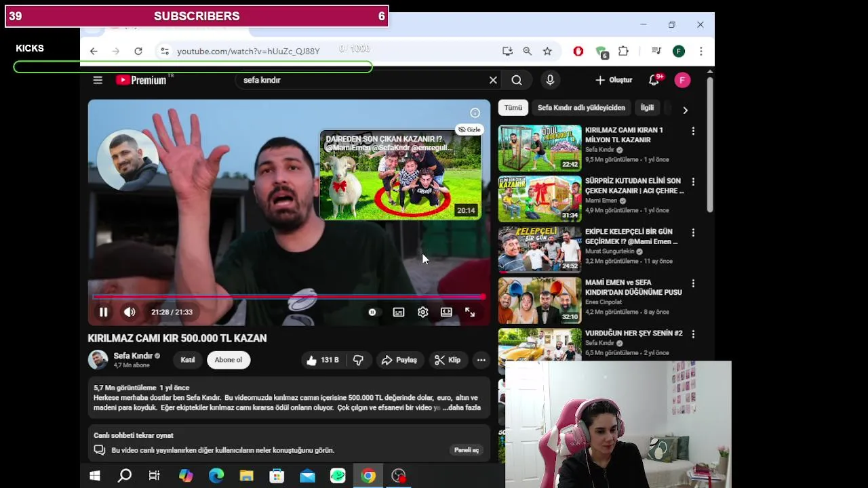Select the Tümü filter chip
The height and width of the screenshot is (488, 868).
point(513,108)
